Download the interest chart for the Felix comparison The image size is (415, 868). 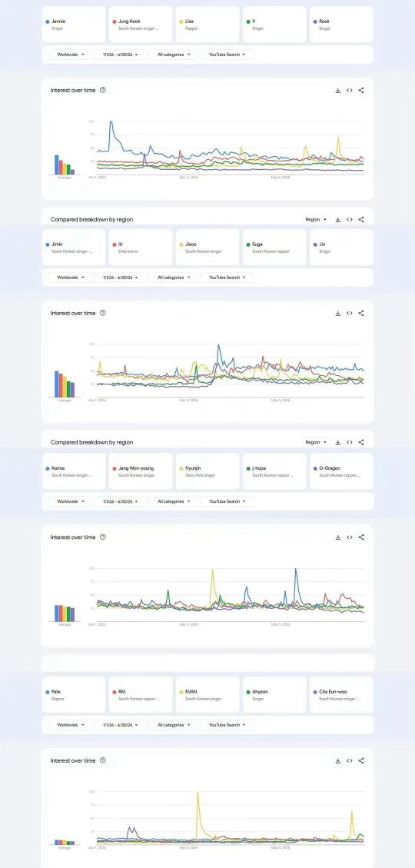coord(337,760)
